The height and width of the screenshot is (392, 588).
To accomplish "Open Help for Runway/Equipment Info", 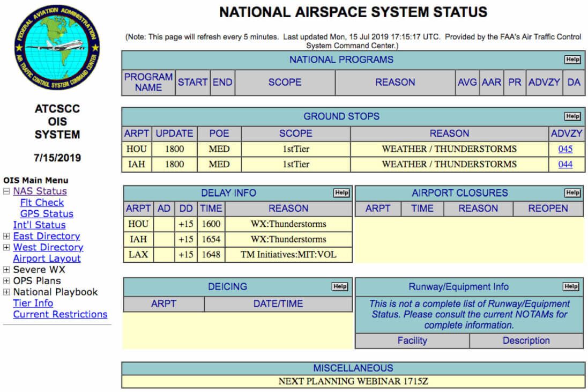I will [571, 287].
